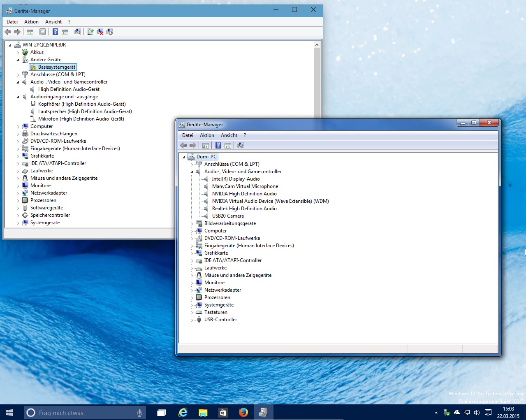Click scrollbar up arrow in WIN-2PQQ5NPLBJR window
Viewport: 526px width, 420px height.
(x=317, y=45)
